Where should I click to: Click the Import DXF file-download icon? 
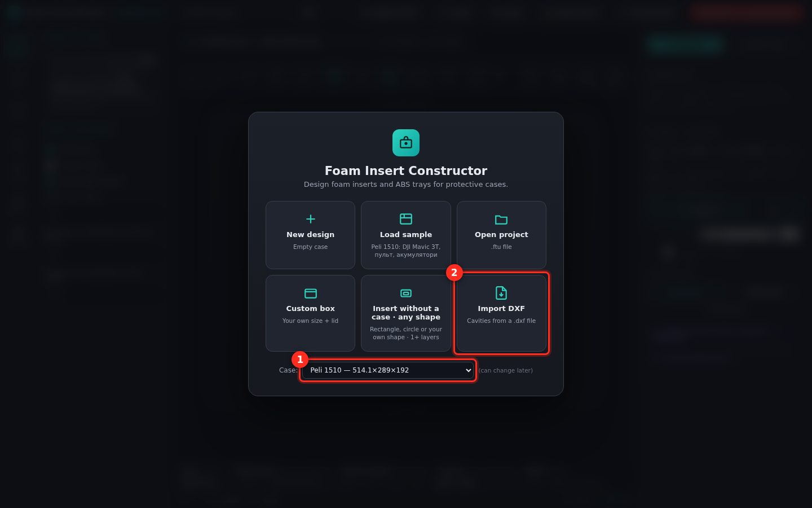point(501,292)
